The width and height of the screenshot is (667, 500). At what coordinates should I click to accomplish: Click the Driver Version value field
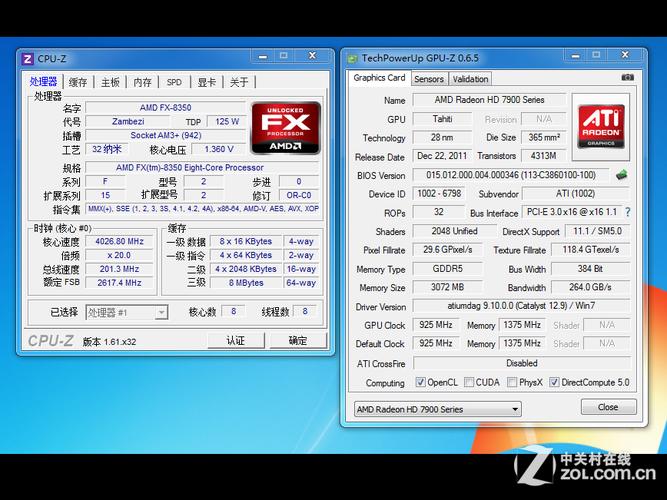[521, 306]
